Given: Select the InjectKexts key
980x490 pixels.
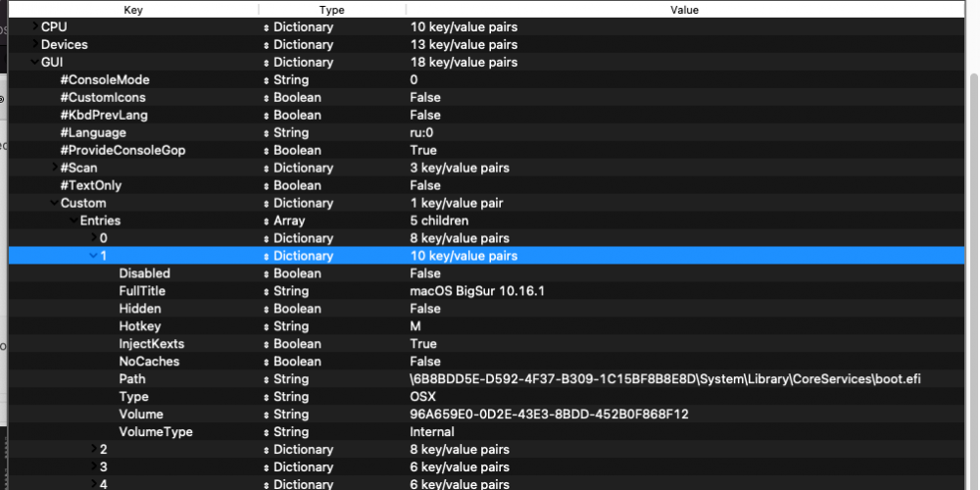Looking at the screenshot, I should (151, 344).
